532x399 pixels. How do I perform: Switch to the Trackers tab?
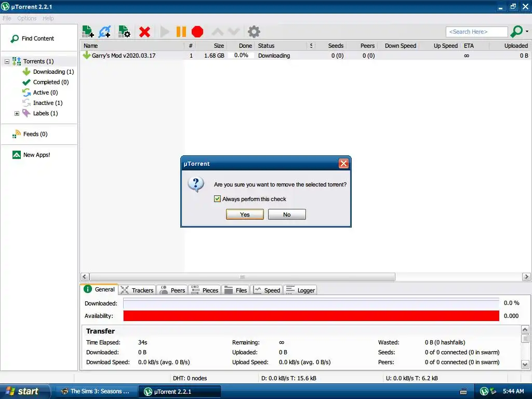137,290
